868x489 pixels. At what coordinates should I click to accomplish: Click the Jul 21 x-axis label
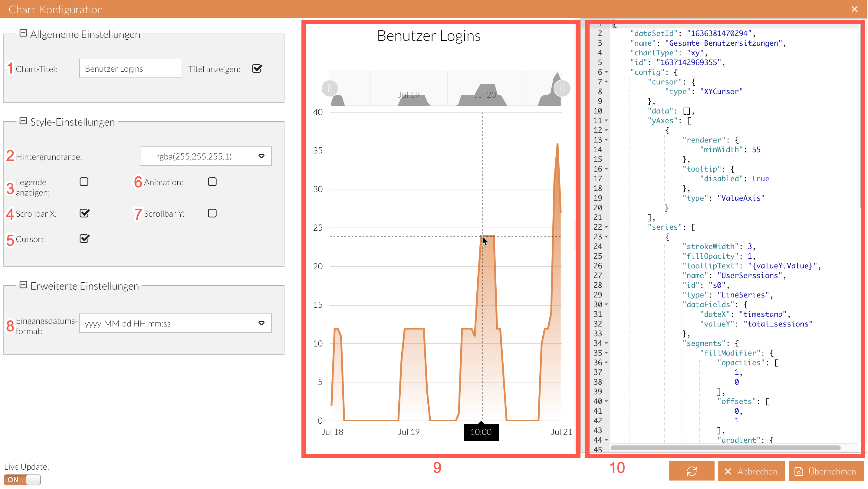pyautogui.click(x=561, y=432)
